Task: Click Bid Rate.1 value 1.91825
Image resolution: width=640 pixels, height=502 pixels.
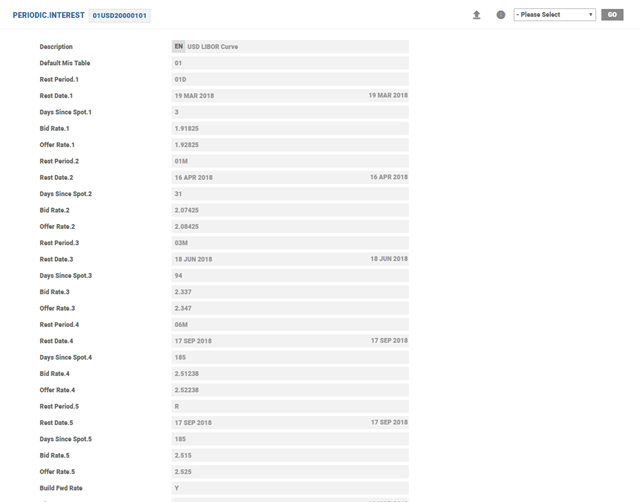Action: pos(290,128)
